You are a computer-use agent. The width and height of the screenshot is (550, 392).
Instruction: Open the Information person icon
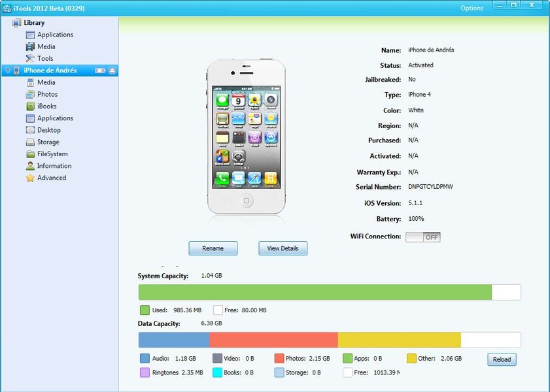30,166
